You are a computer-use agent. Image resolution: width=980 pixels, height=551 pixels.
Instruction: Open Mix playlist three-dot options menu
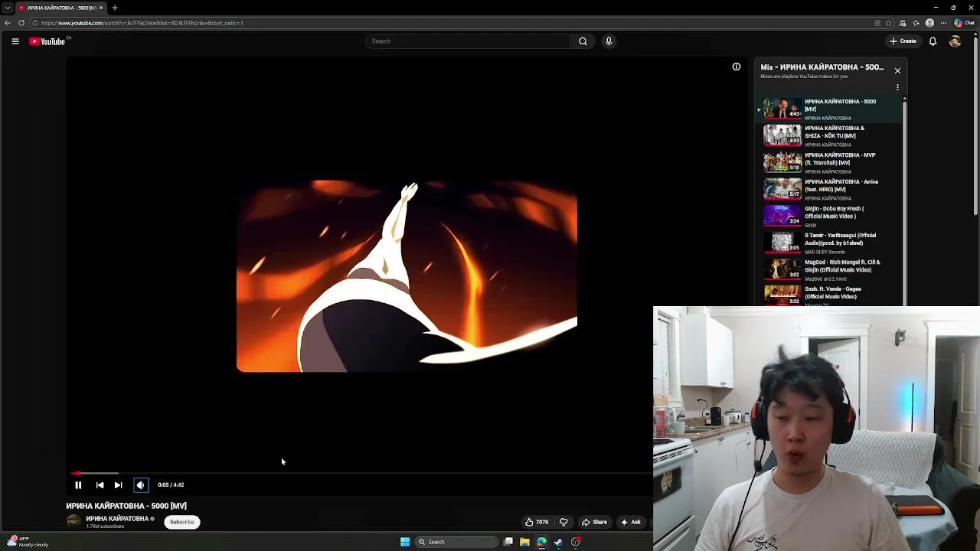[897, 87]
